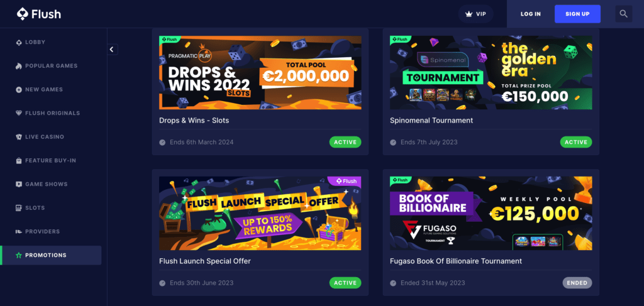Click the Feature Buy-In bag icon
Image resolution: width=644 pixels, height=306 pixels.
click(18, 161)
